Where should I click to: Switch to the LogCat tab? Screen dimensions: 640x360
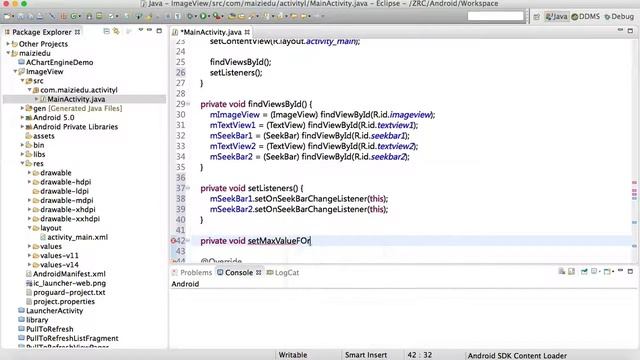coord(283,272)
